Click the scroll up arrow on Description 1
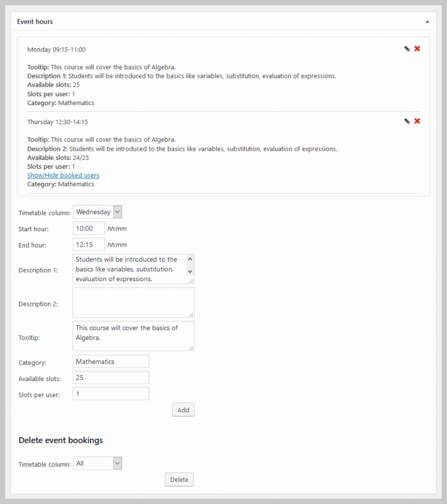 [190, 258]
